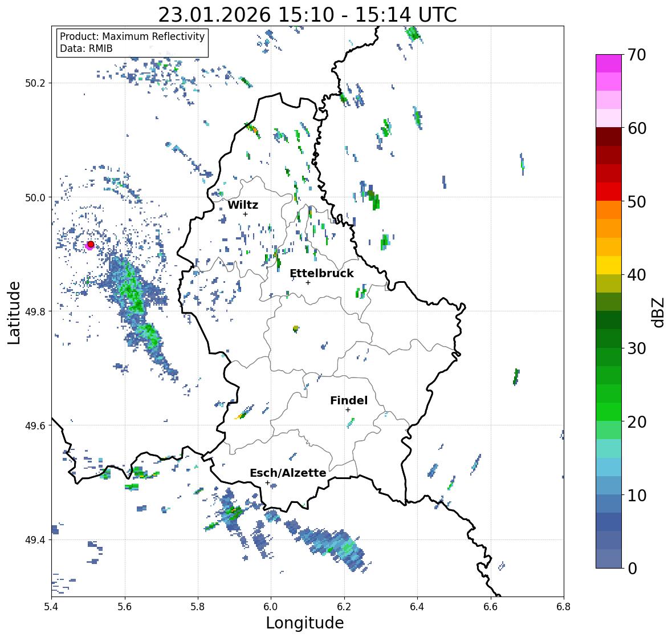
Task: Click the 49.8 latitude tick label
Action: click(35, 311)
